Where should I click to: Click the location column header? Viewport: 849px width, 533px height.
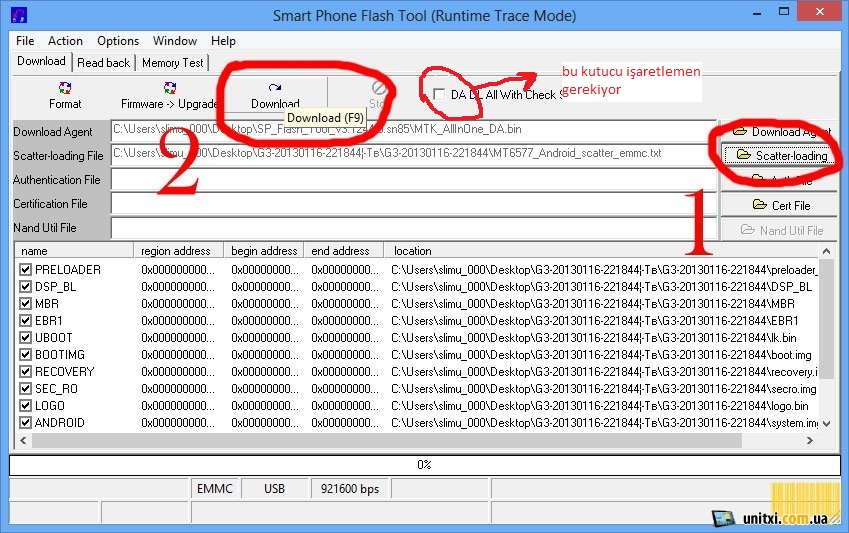click(x=601, y=251)
